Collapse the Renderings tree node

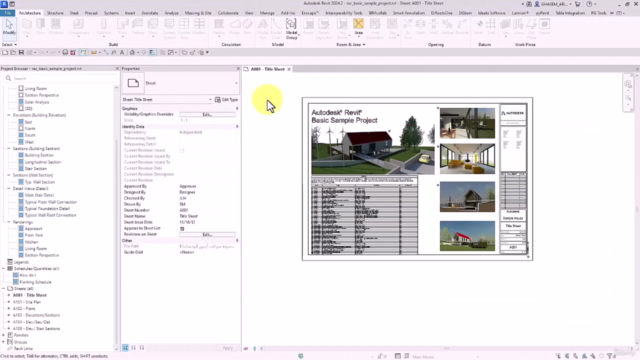pyautogui.click(x=9, y=222)
